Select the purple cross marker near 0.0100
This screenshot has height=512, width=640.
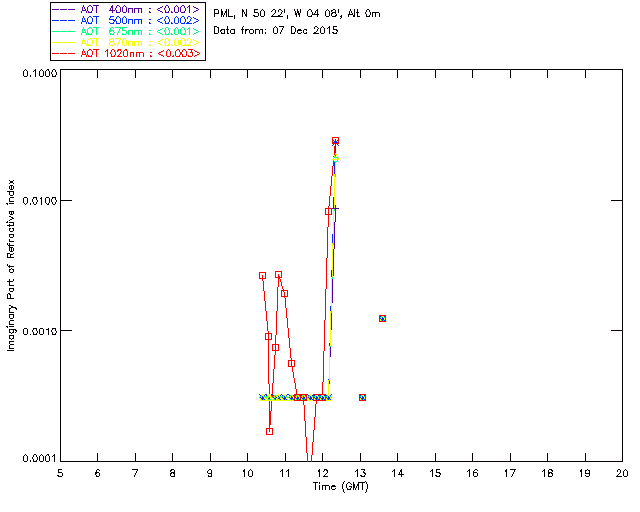pos(336,209)
